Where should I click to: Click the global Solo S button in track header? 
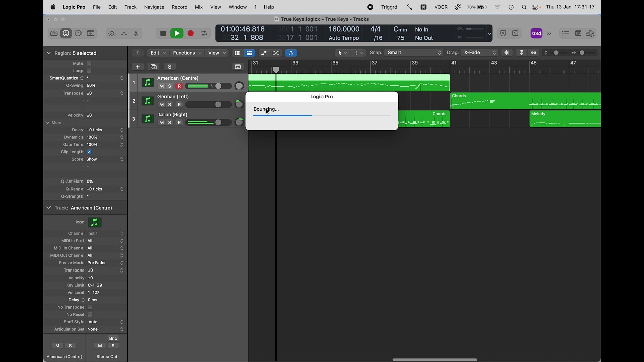[x=170, y=67]
